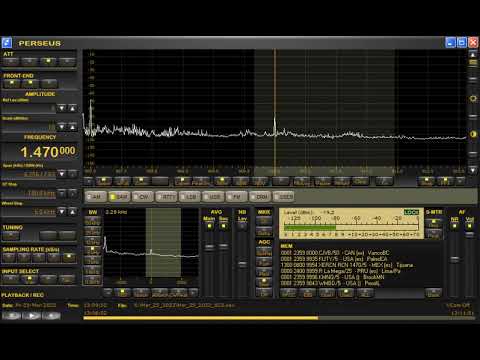Select the CJVB Vancouver memory entry
Viewport: 480px width, 360px height.
(x=335, y=253)
